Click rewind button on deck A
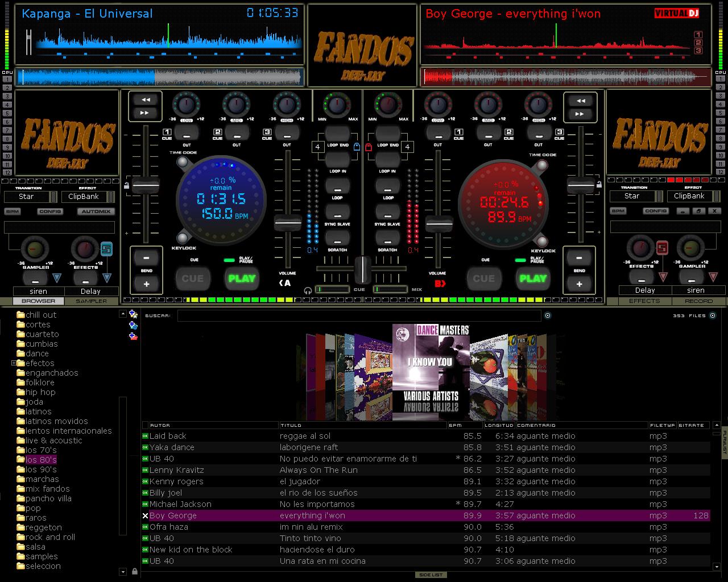The width and height of the screenshot is (728, 582). 146,100
